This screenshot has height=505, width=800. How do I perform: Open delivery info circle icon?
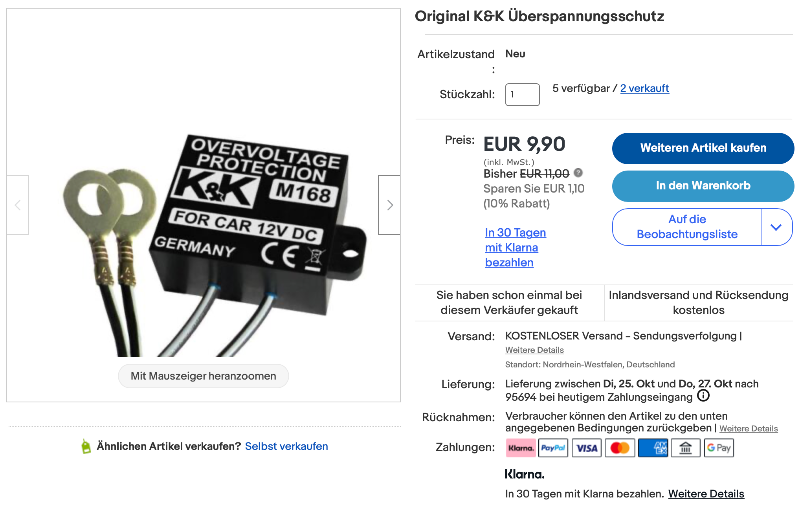pos(703,395)
